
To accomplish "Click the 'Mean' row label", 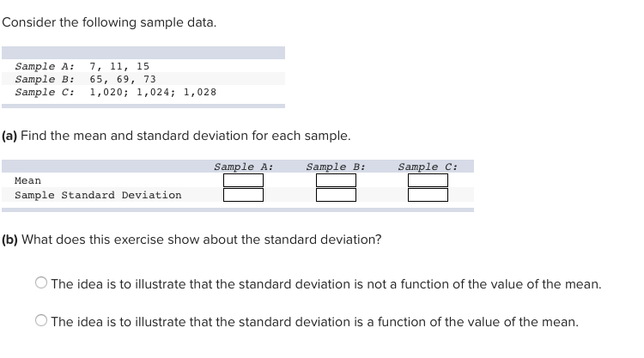I will [x=27, y=180].
